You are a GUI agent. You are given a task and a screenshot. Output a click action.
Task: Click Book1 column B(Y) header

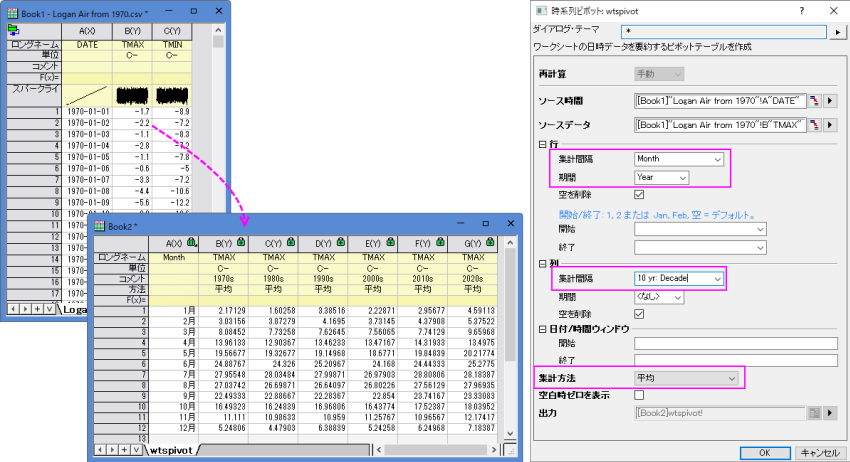(132, 31)
